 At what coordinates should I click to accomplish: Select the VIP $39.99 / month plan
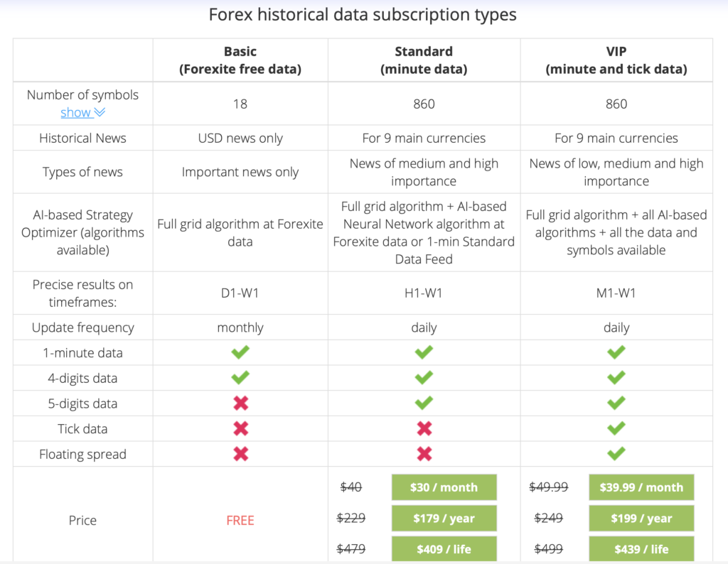641,487
